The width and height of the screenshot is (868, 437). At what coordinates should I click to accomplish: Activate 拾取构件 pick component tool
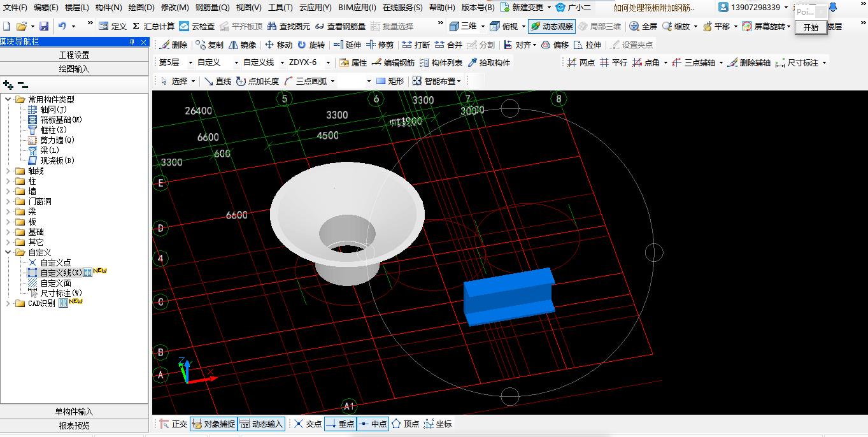tap(489, 63)
